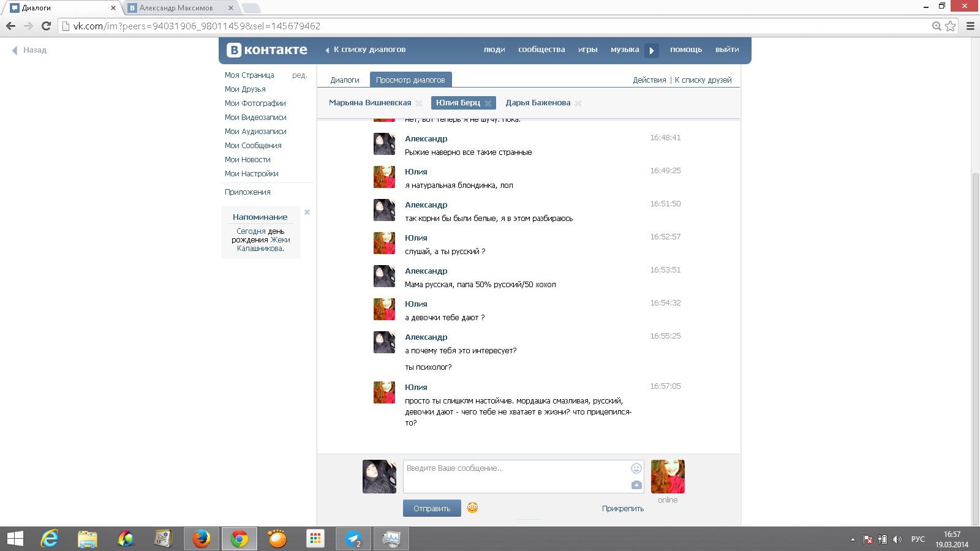
Task: Switch input language with РУС indicator
Action: tap(918, 539)
